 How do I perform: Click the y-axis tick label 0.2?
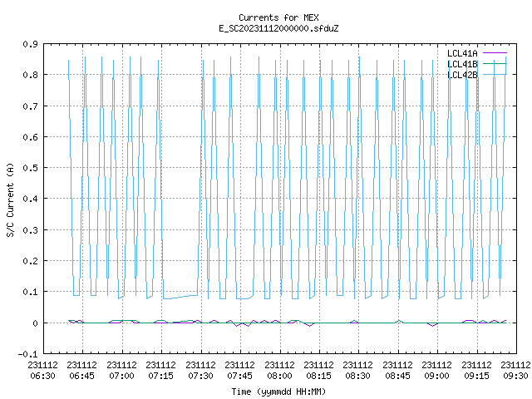click(x=31, y=261)
